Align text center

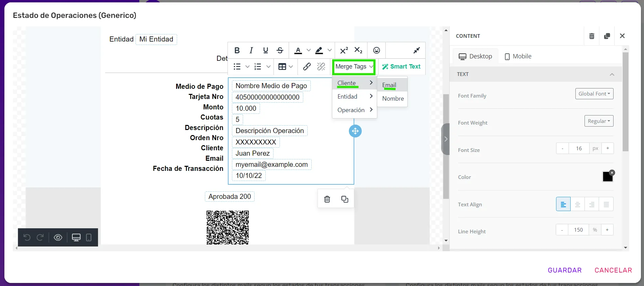[577, 204]
